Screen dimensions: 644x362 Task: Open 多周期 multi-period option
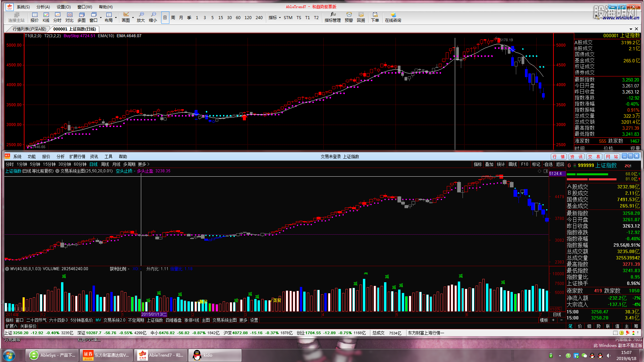pyautogui.click(x=129, y=164)
